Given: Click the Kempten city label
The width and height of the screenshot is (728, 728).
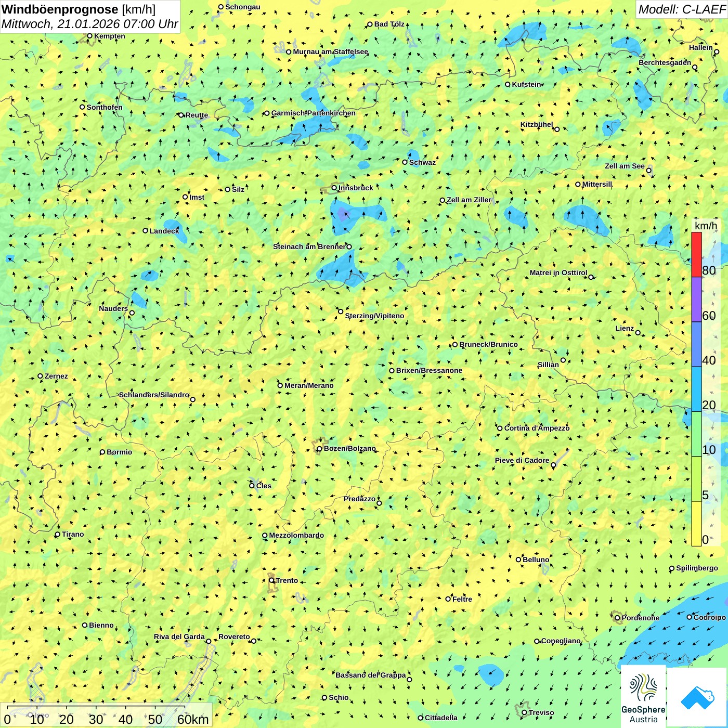Looking at the screenshot, I should [110, 36].
